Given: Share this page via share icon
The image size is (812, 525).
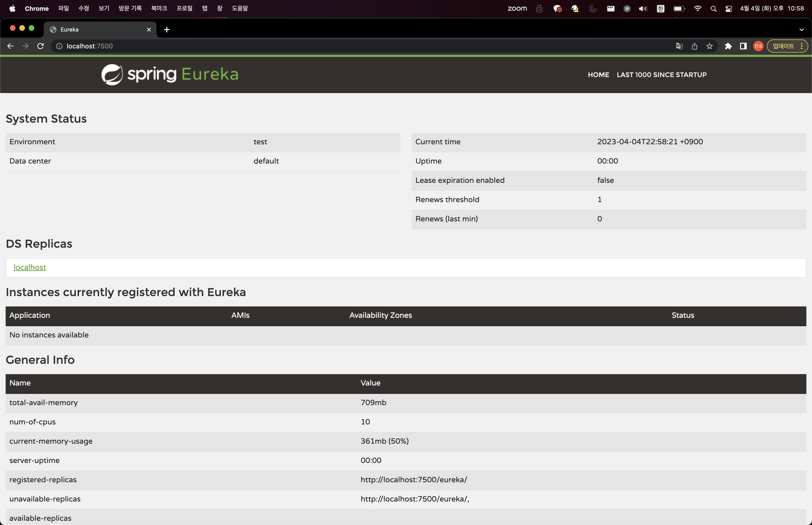Looking at the screenshot, I should [695, 46].
